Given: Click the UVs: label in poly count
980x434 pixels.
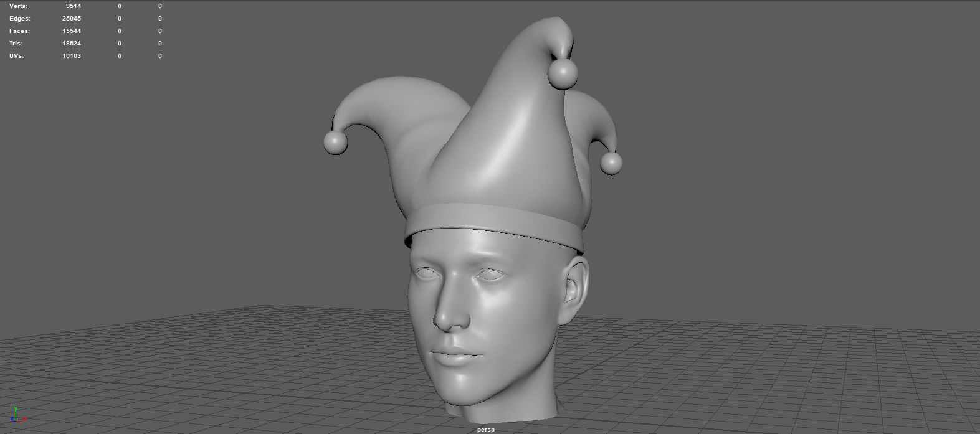Looking at the screenshot, I should tap(17, 55).
